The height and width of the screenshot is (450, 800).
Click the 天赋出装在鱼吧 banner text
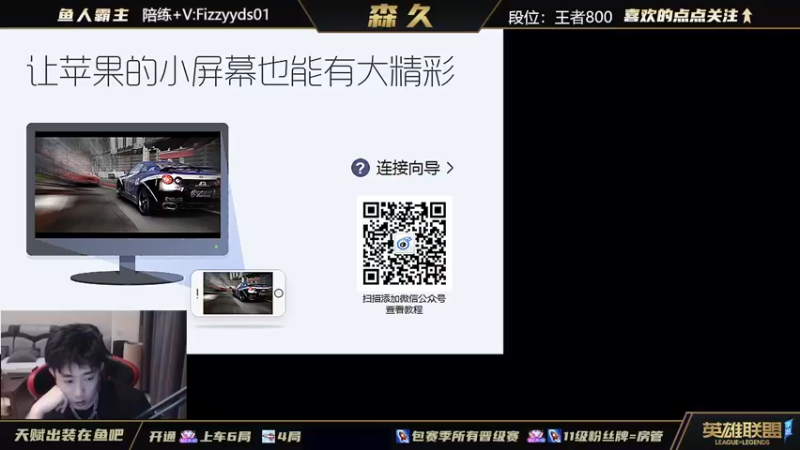[69, 435]
